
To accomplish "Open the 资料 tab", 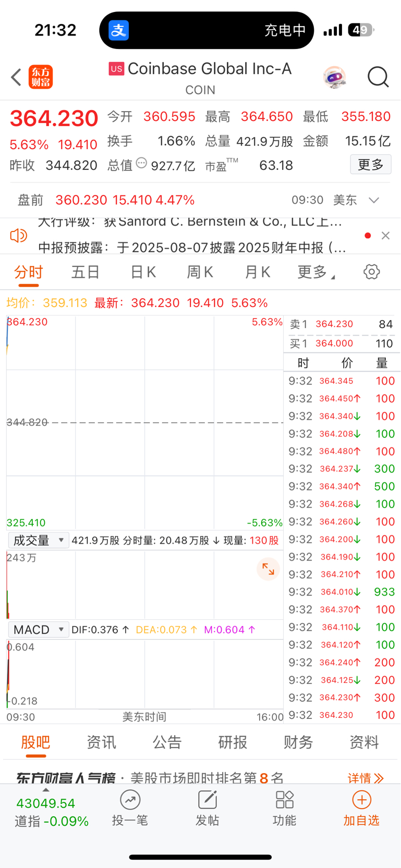I will 364,742.
